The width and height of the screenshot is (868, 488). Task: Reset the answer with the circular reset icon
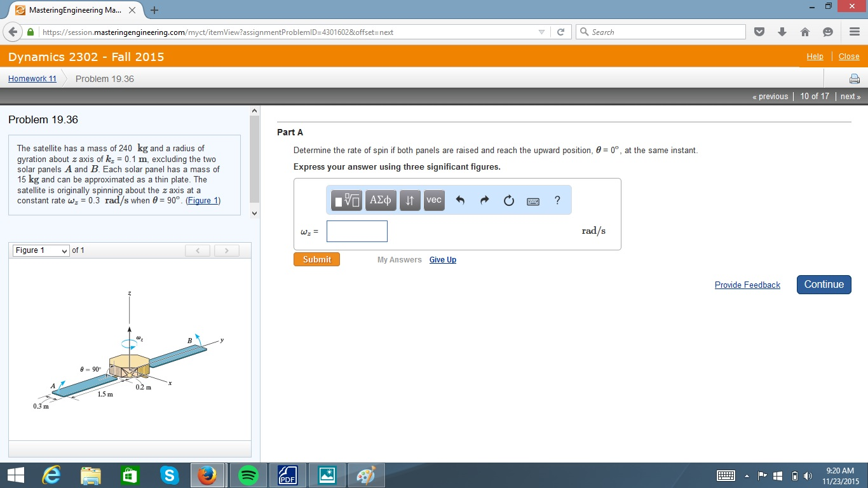coord(508,200)
